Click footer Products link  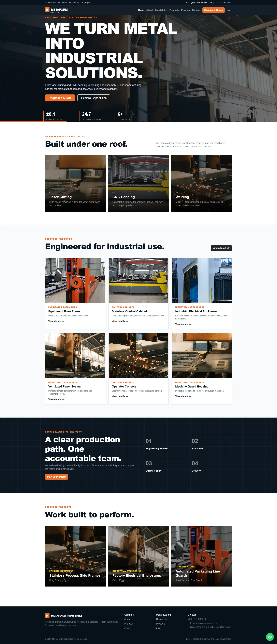tap(161, 623)
